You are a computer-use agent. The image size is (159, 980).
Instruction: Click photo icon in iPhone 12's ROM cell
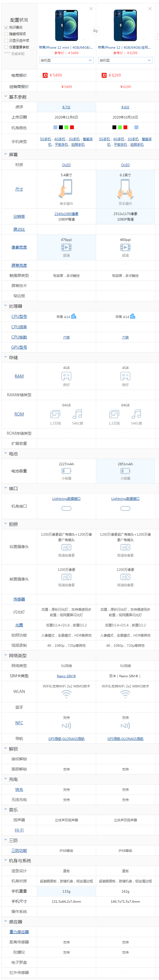(114, 414)
